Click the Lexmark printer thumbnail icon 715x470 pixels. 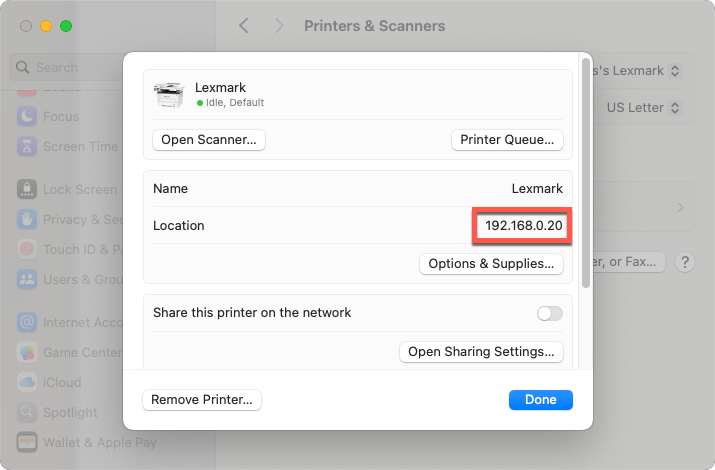click(x=169, y=94)
